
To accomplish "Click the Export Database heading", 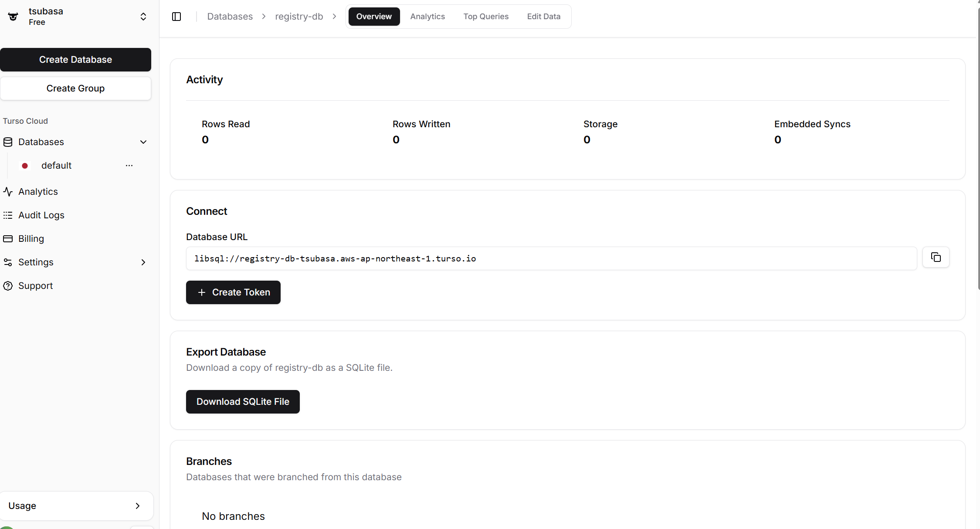I will click(226, 352).
